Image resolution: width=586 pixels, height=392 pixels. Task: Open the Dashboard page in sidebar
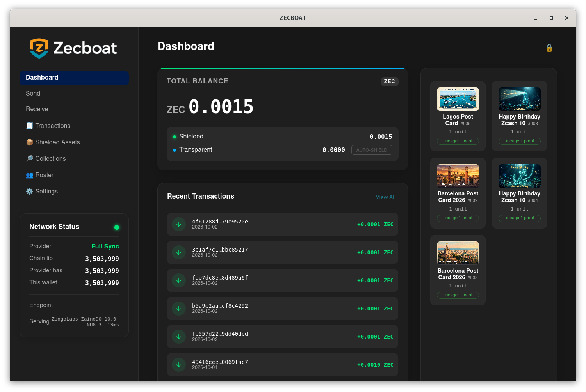tap(74, 78)
